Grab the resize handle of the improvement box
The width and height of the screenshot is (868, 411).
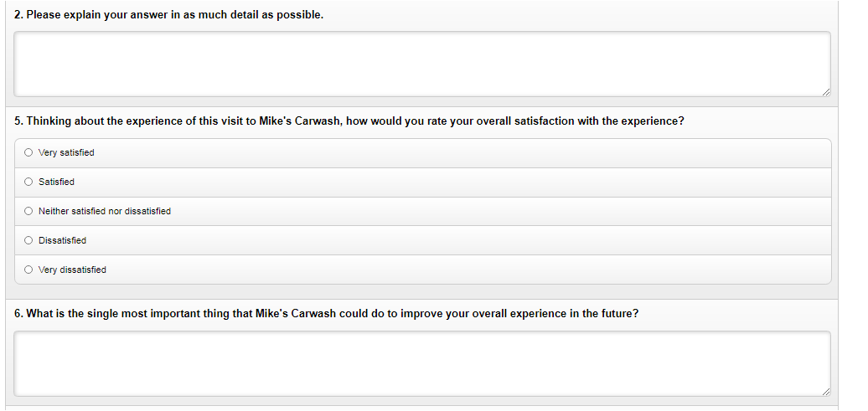(826, 391)
